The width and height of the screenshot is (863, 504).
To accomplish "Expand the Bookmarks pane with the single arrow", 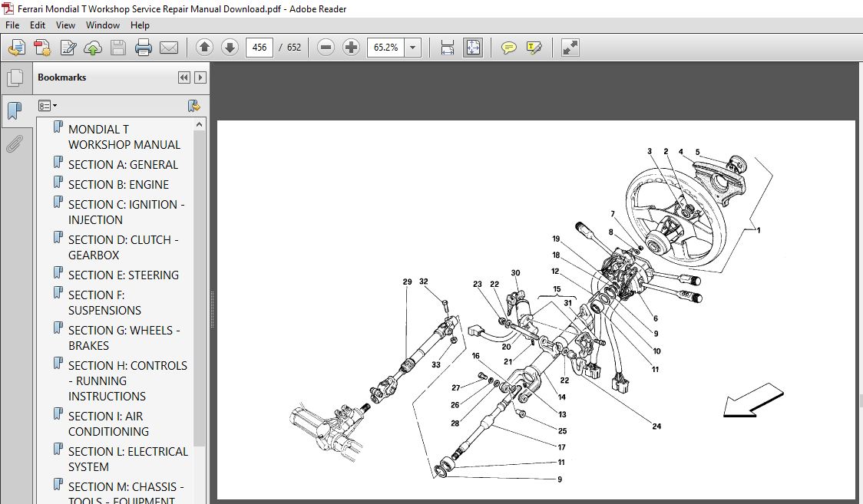I will [200, 77].
